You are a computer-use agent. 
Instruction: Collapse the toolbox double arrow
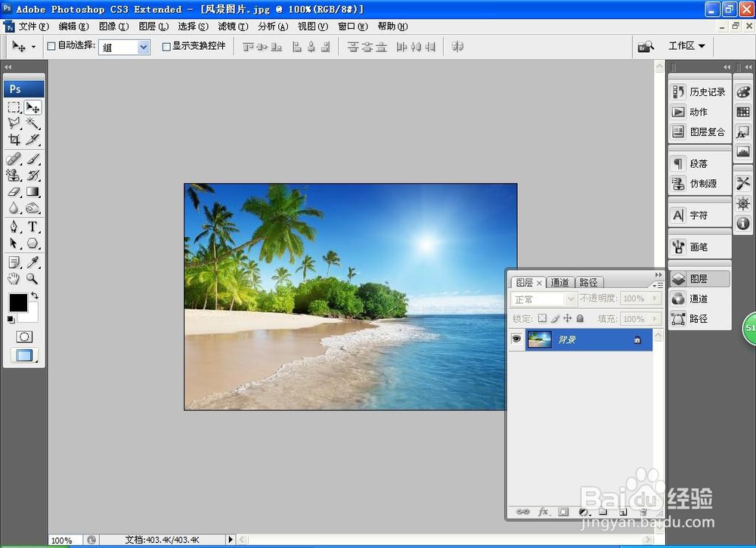click(8, 67)
